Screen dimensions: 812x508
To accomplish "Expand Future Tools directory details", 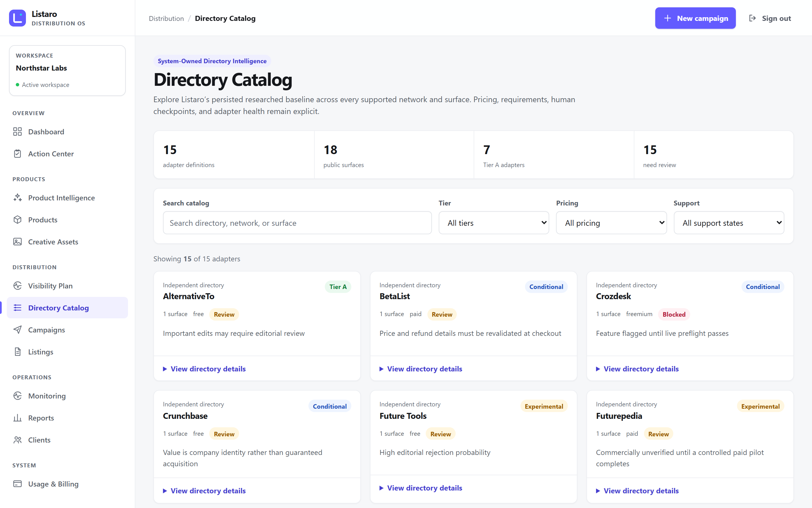I will (421, 488).
